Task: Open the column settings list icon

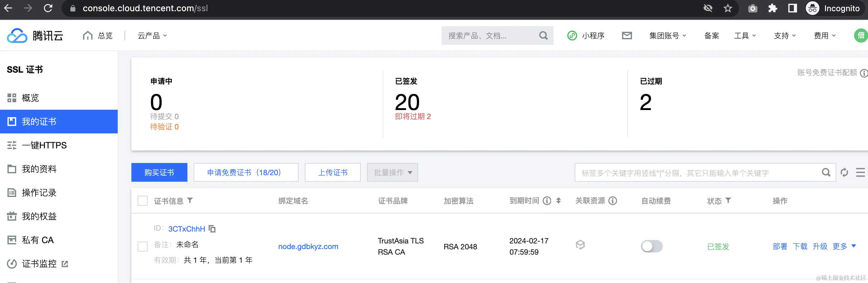Action: pos(860,172)
